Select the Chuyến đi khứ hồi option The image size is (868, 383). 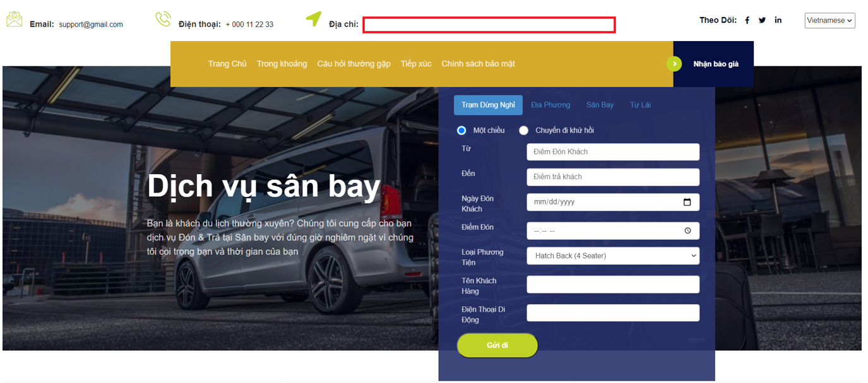[523, 131]
